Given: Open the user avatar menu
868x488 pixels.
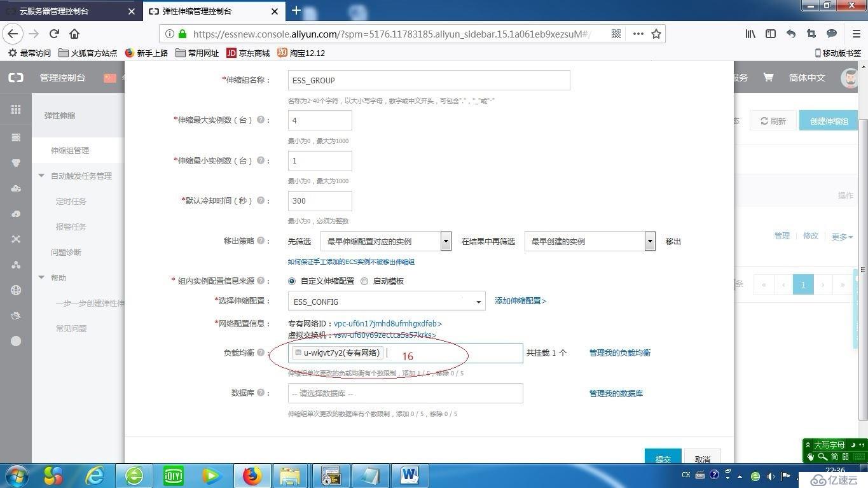Looking at the screenshot, I should [x=850, y=78].
